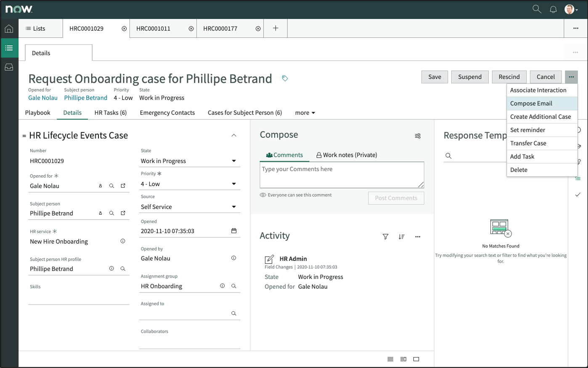This screenshot has height=368, width=588.
Task: Open the notifications bell icon
Action: (x=553, y=9)
